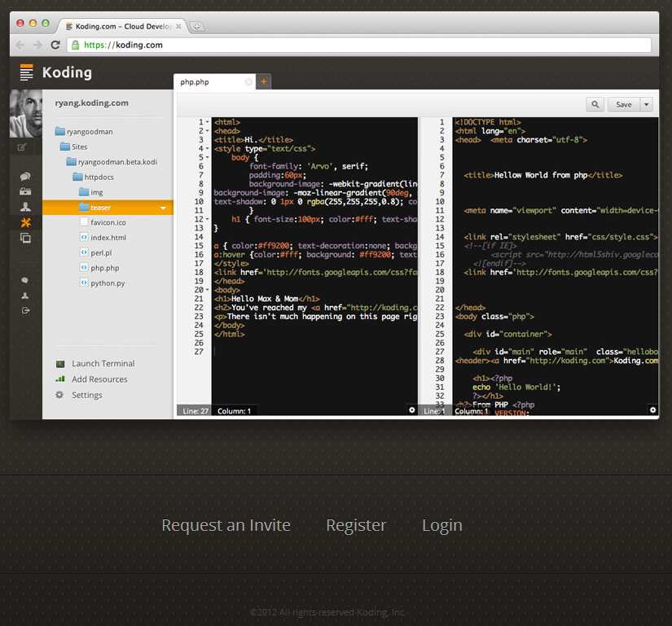Open right editor pane settings gear

[x=652, y=410]
